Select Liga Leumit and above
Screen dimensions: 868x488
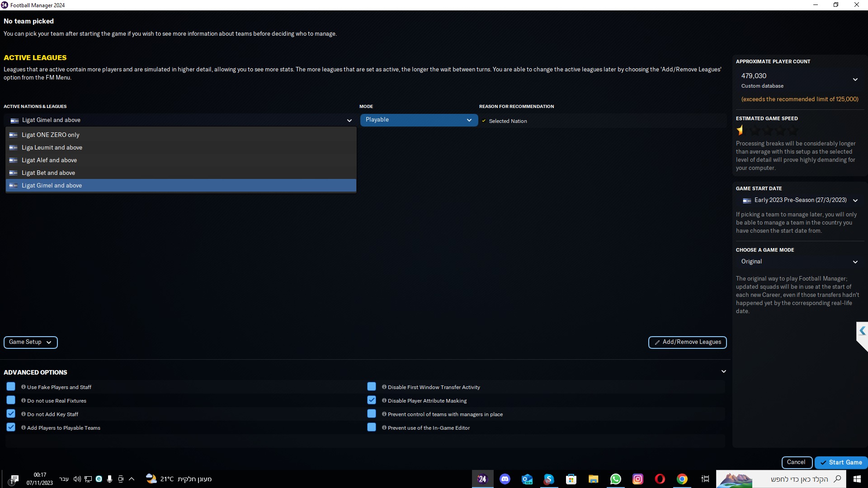(x=181, y=147)
